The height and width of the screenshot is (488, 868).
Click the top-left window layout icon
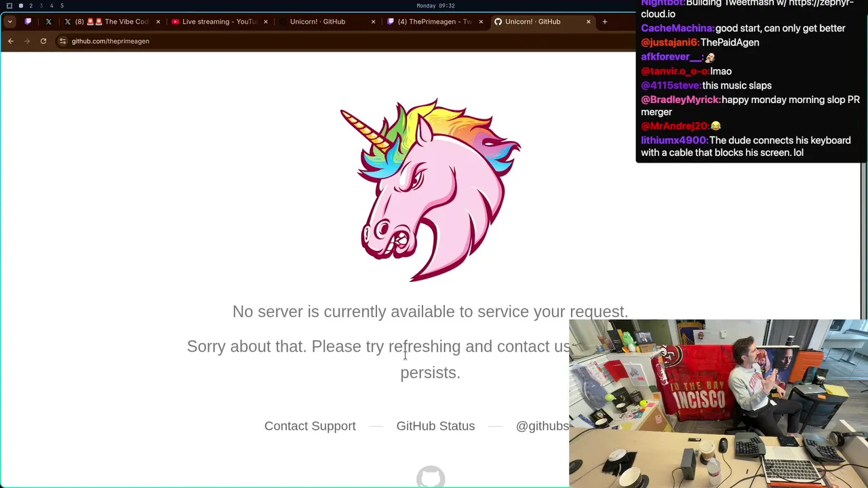point(9,5)
